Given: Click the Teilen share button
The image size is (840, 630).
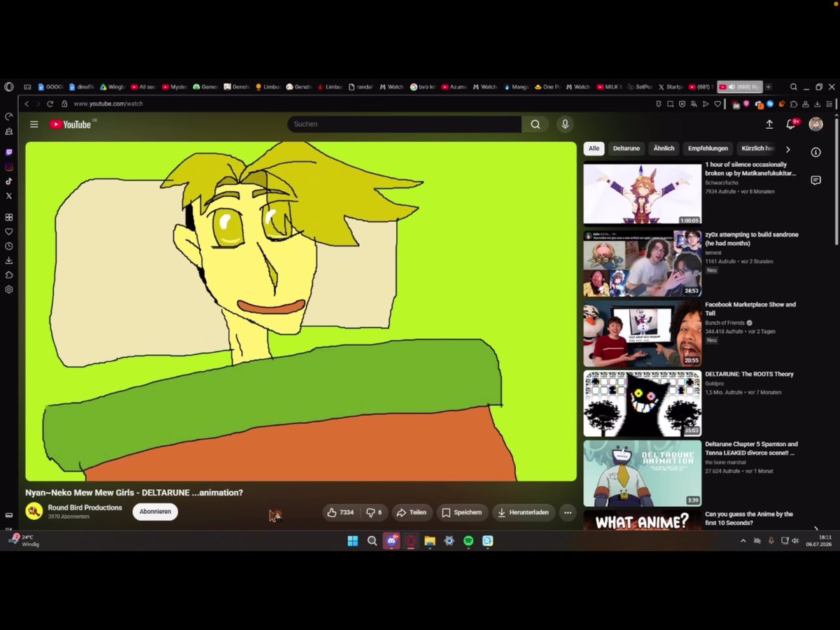Looking at the screenshot, I should point(412,512).
